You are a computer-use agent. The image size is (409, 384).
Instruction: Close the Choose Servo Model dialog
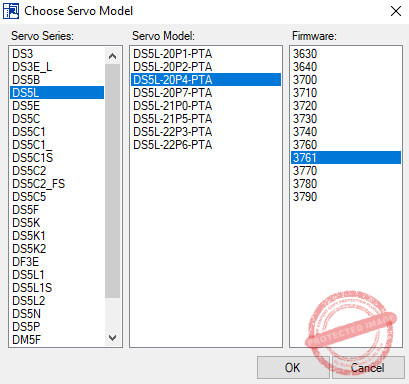pos(396,11)
